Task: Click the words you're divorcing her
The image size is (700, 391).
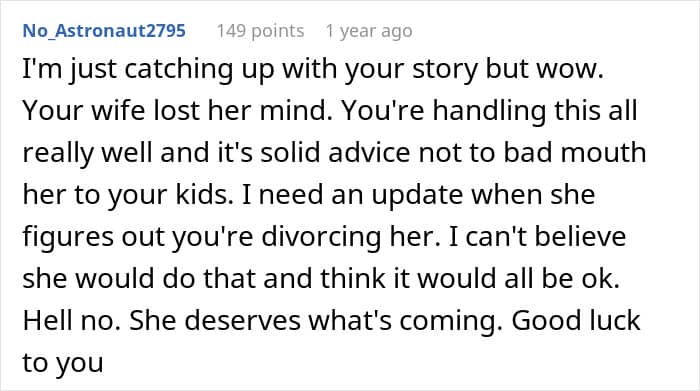Action: tap(306, 237)
